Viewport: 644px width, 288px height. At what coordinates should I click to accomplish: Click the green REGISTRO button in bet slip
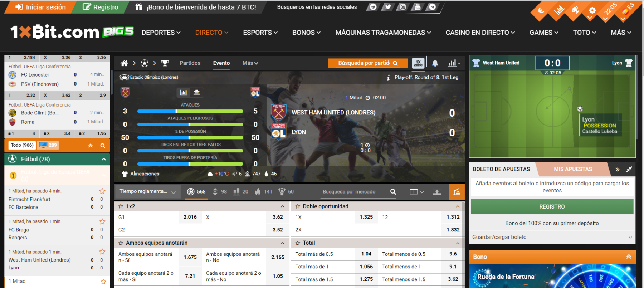coord(552,207)
